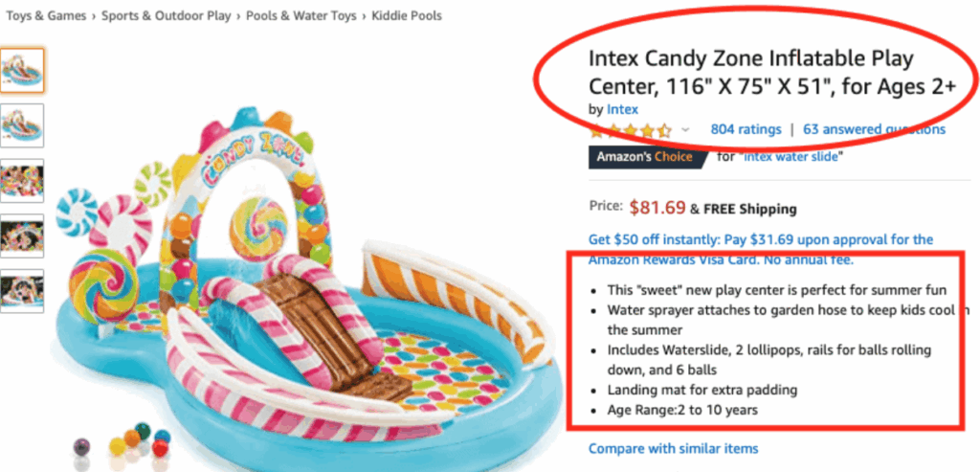This screenshot has height=472, width=980.
Task: View the third product thumbnail image
Action: click(22, 180)
